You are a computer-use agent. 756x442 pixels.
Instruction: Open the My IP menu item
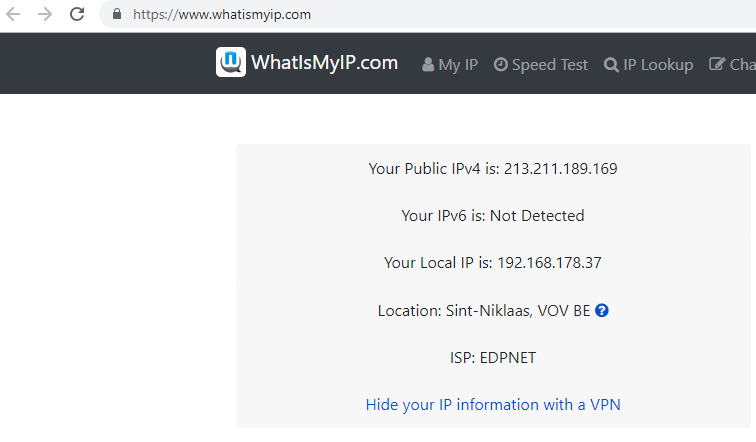[458, 64]
